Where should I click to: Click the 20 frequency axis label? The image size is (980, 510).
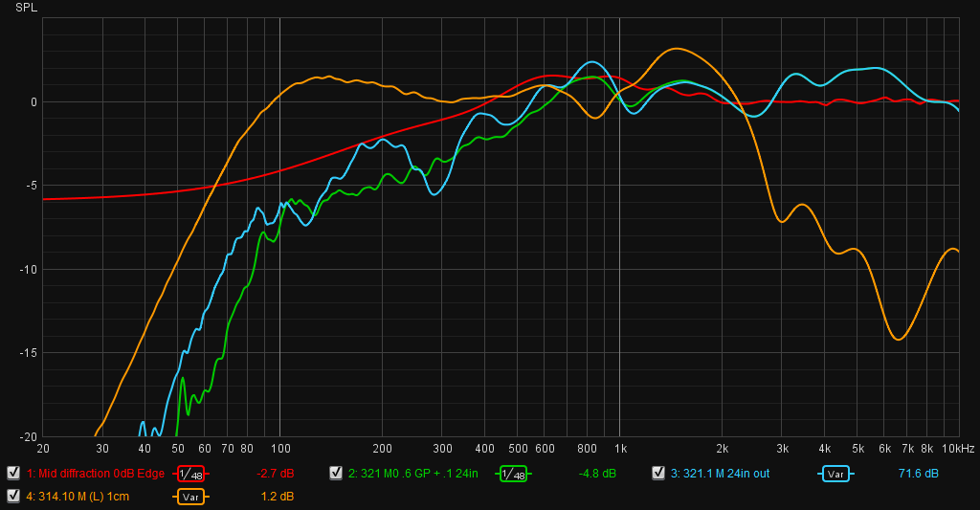click(43, 449)
